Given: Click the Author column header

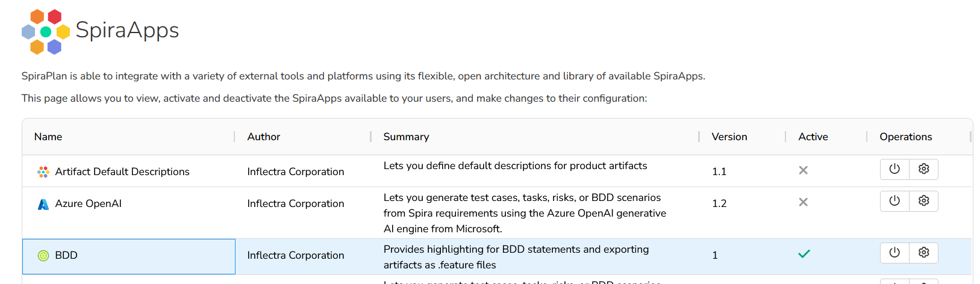Looking at the screenshot, I should 264,137.
